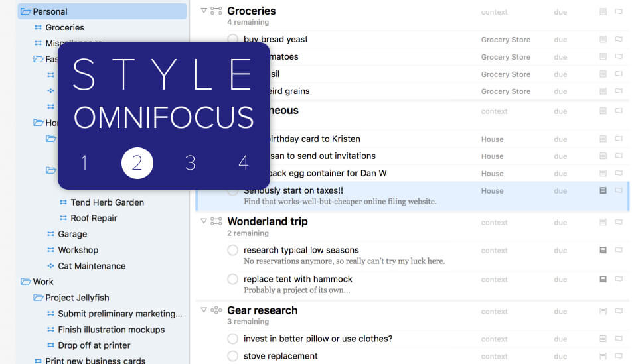Select Submit preliminary marketing project
634x364 pixels.
(119, 314)
